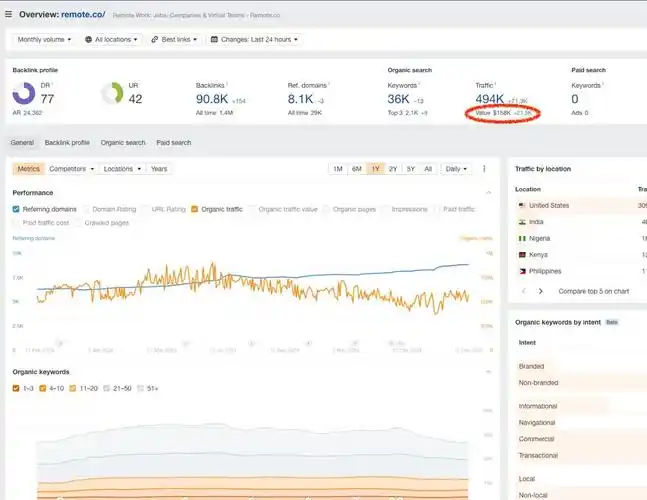The height and width of the screenshot is (500, 647).
Task: Toggle the 11-20 keyword position checkbox
Action: [x=73, y=388]
